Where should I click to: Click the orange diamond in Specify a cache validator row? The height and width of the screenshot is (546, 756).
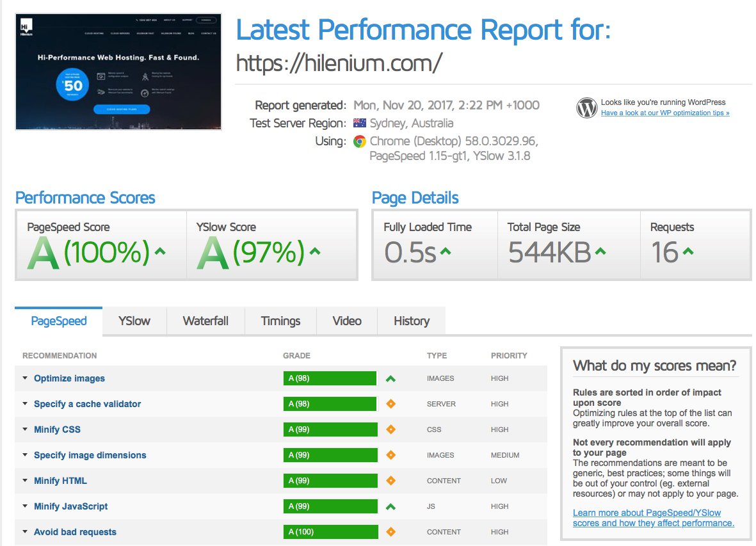click(x=390, y=404)
